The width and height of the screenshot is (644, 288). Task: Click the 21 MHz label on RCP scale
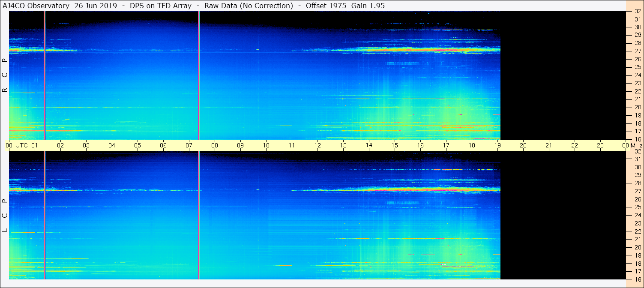coord(638,99)
